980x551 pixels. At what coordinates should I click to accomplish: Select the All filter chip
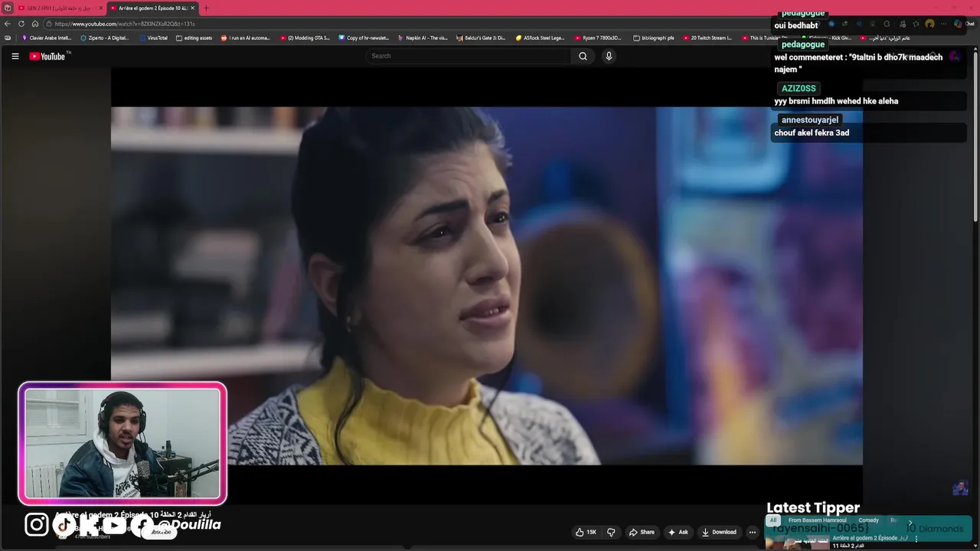pyautogui.click(x=773, y=520)
